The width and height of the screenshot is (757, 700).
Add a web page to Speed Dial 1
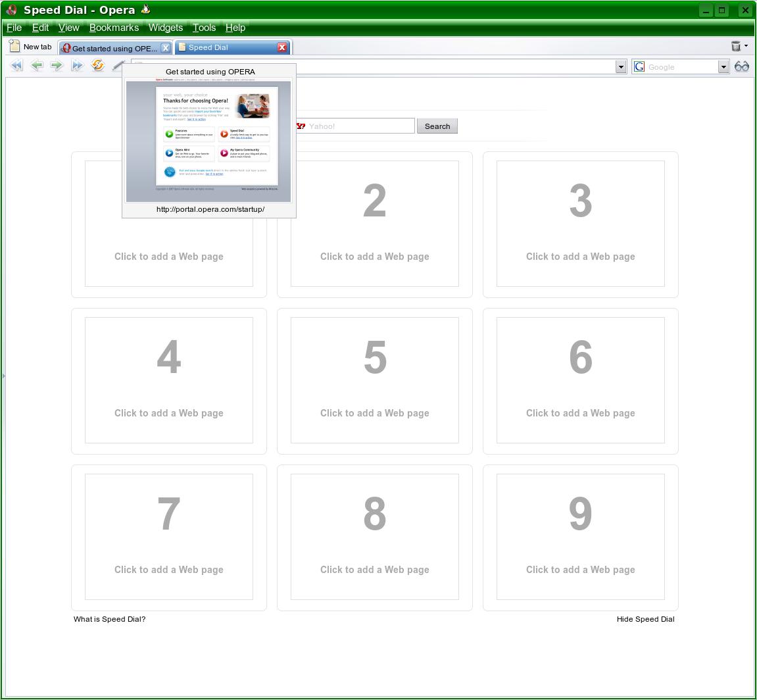click(x=169, y=256)
